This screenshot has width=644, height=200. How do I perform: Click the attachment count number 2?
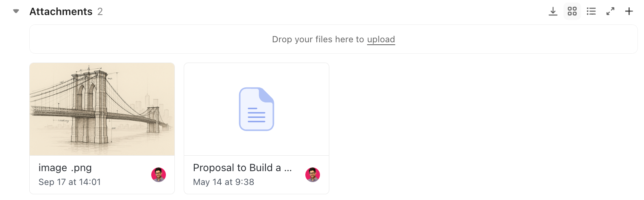tap(100, 11)
